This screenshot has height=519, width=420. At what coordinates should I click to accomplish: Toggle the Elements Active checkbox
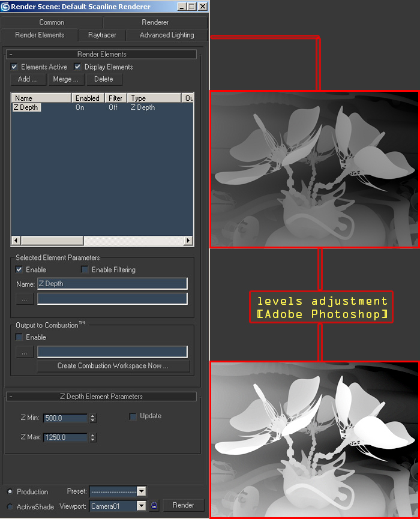[x=14, y=67]
